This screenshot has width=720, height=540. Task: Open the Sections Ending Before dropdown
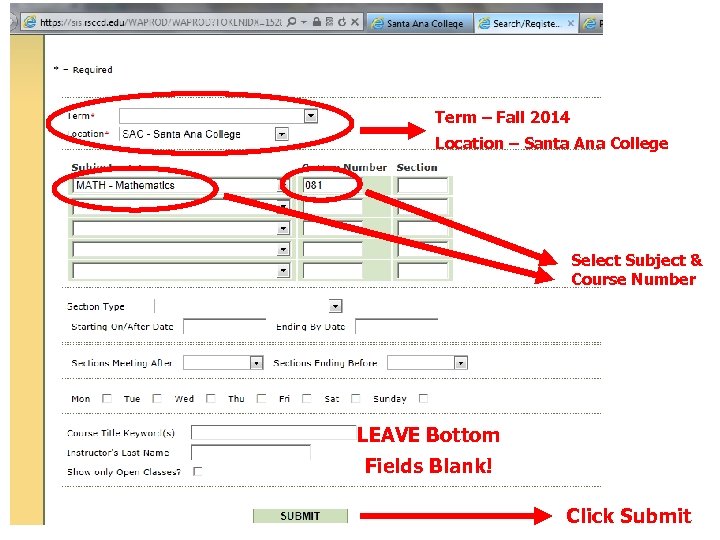click(461, 363)
